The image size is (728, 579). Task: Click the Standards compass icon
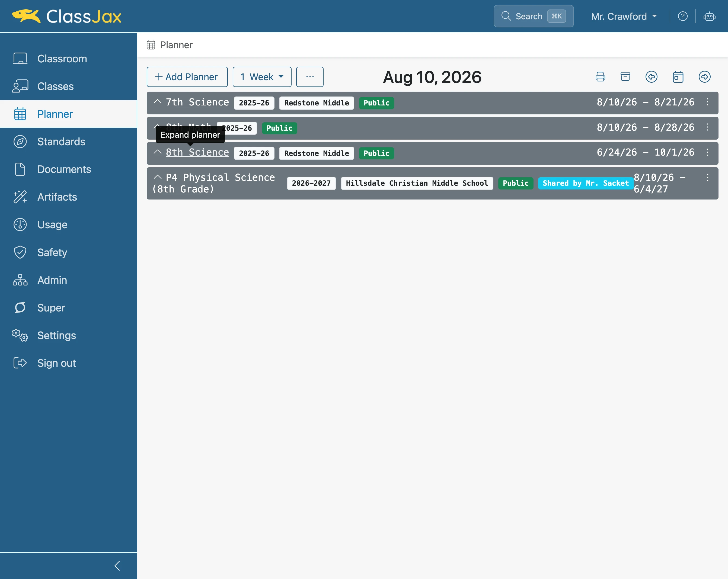20,141
